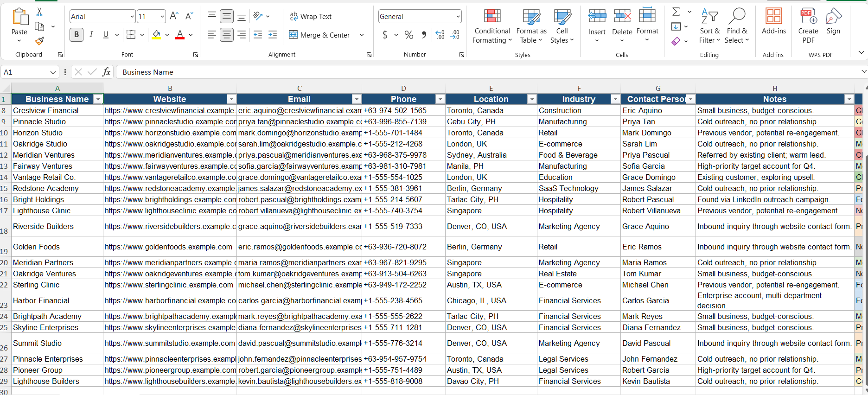The height and width of the screenshot is (395, 868).
Task: Open Conditional Formatting menu
Action: tap(492, 26)
